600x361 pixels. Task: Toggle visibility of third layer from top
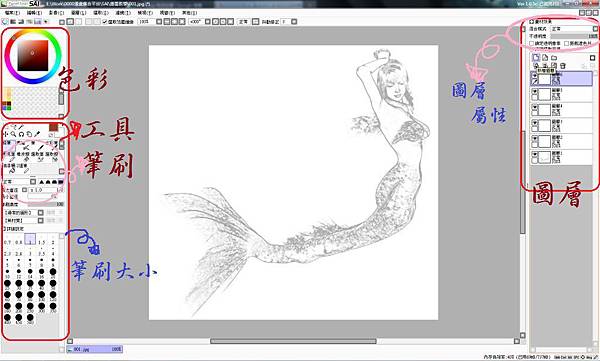tap(535, 108)
